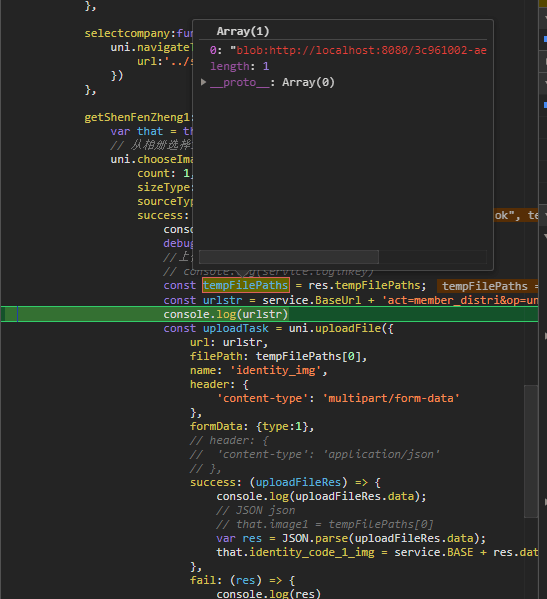Click the success: (uploadFileRes) => { line
Screen dimensions: 547x599
[x=285, y=482]
